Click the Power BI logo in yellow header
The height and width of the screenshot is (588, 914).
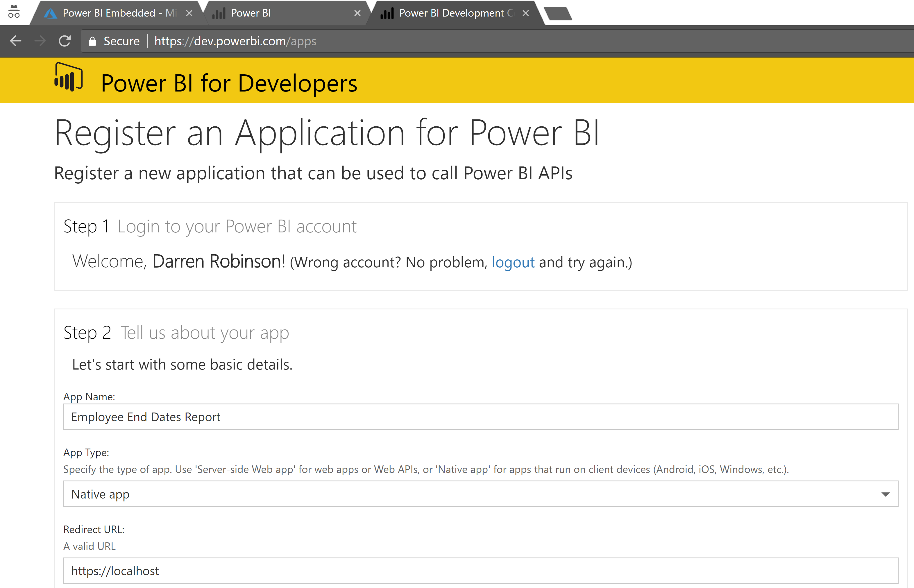69,77
